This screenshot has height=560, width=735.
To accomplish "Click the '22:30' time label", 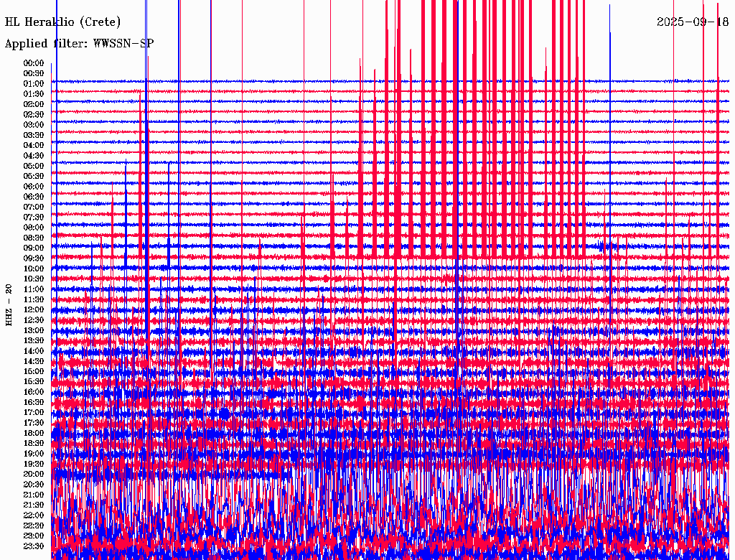I will point(34,526).
